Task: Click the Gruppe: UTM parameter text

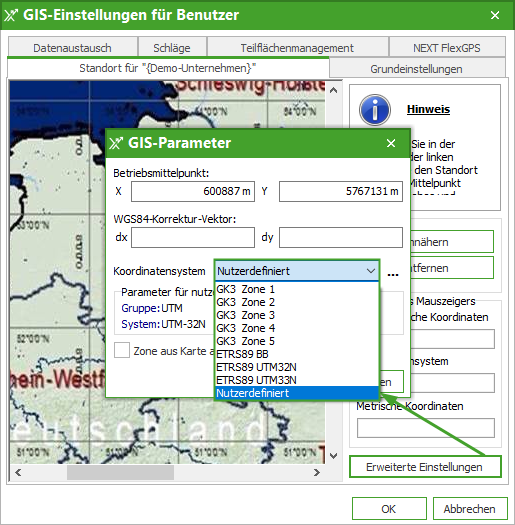Action: click(x=152, y=308)
